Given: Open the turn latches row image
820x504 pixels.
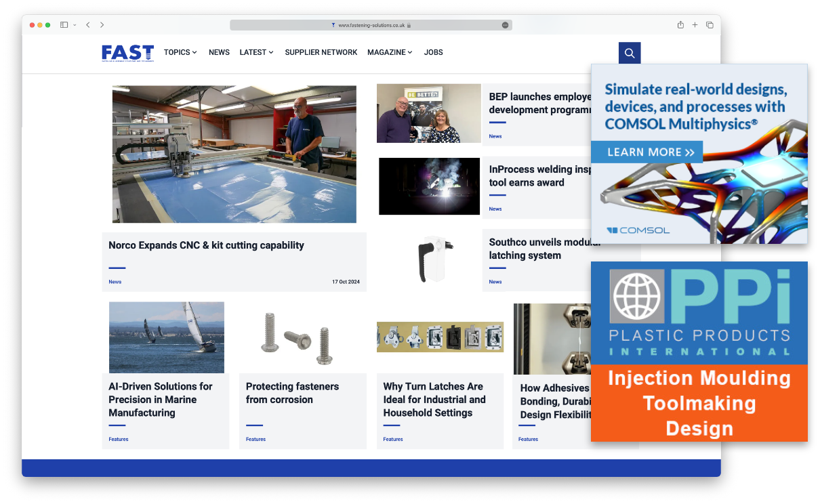Looking at the screenshot, I should click(440, 337).
